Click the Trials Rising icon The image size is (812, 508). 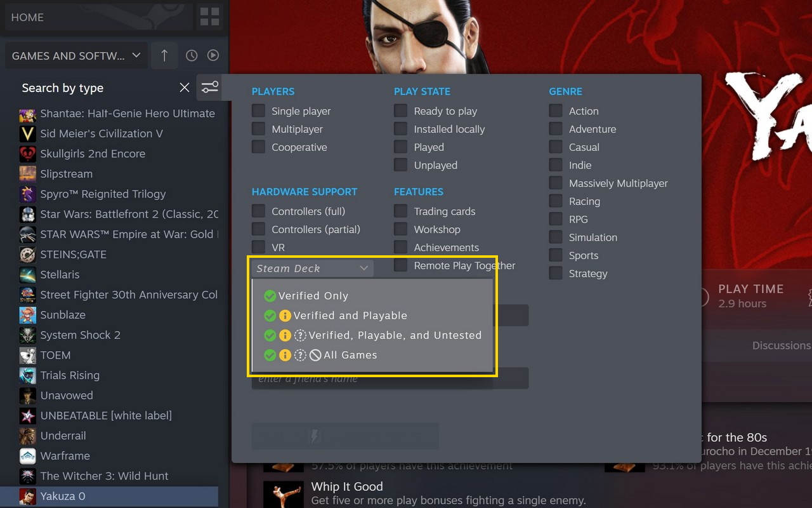tap(27, 375)
